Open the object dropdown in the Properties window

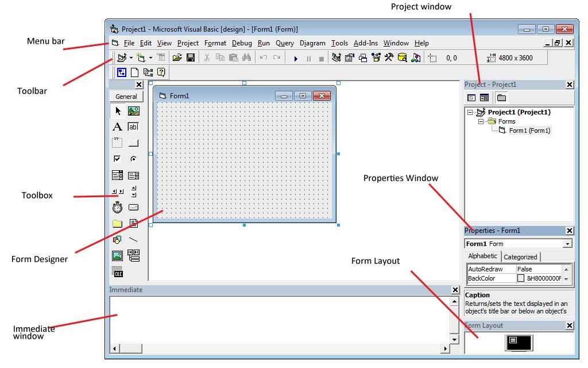coord(568,243)
